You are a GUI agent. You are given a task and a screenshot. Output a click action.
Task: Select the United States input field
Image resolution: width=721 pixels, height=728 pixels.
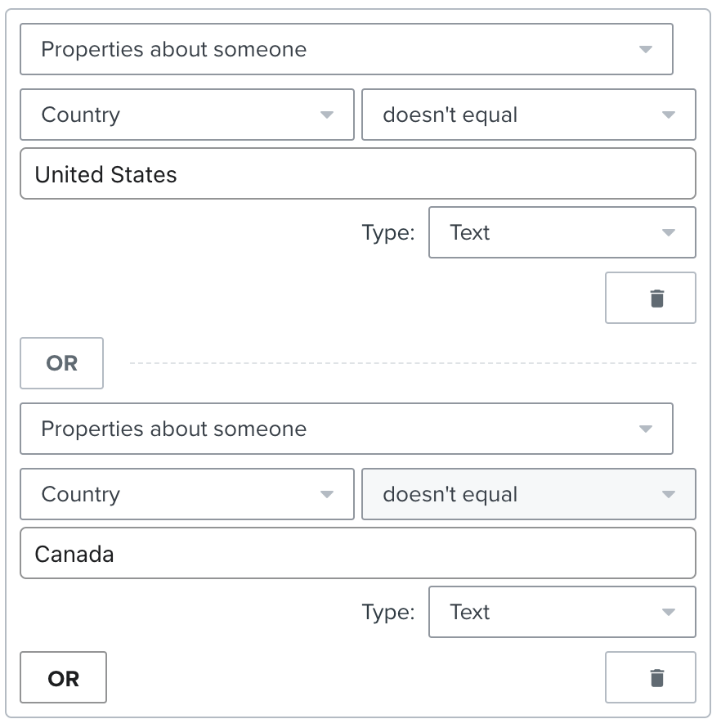[357, 173]
